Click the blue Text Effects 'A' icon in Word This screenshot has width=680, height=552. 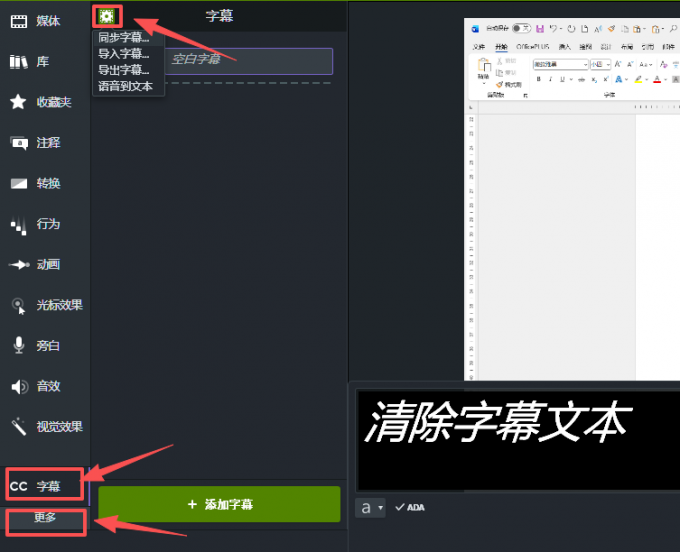619,79
